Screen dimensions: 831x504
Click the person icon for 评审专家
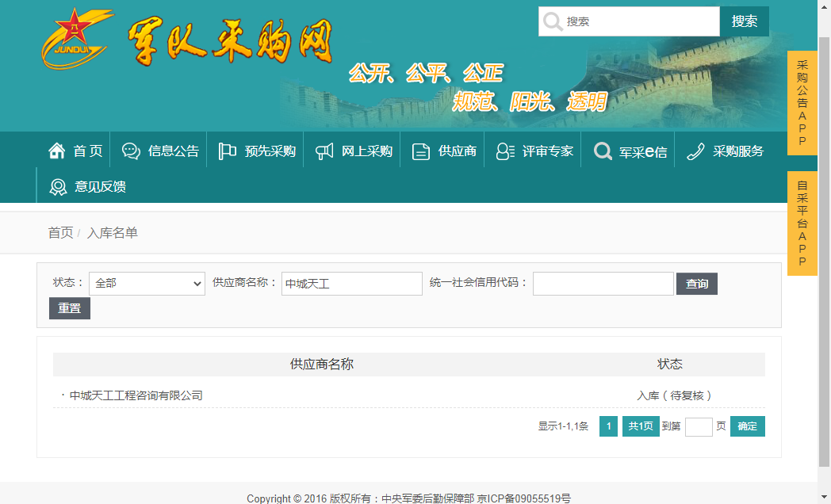tap(505, 151)
